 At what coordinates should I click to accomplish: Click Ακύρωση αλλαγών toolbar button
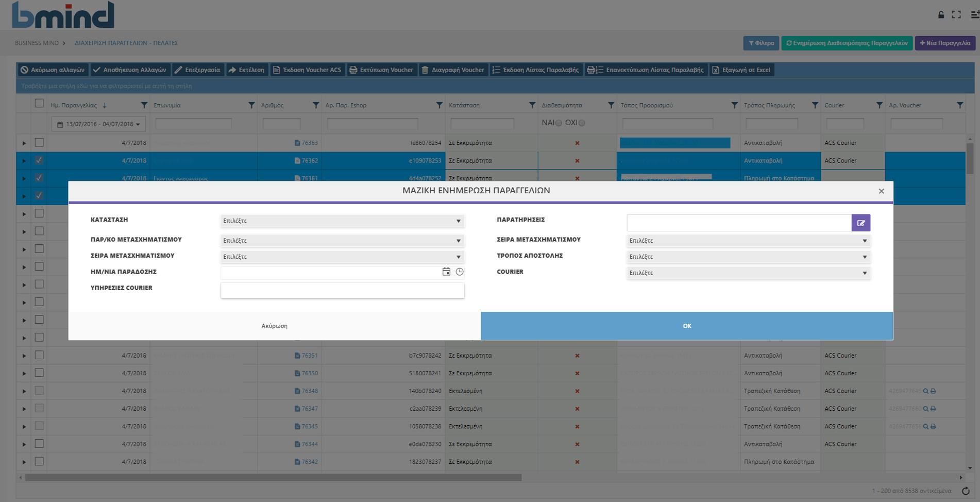coord(53,70)
